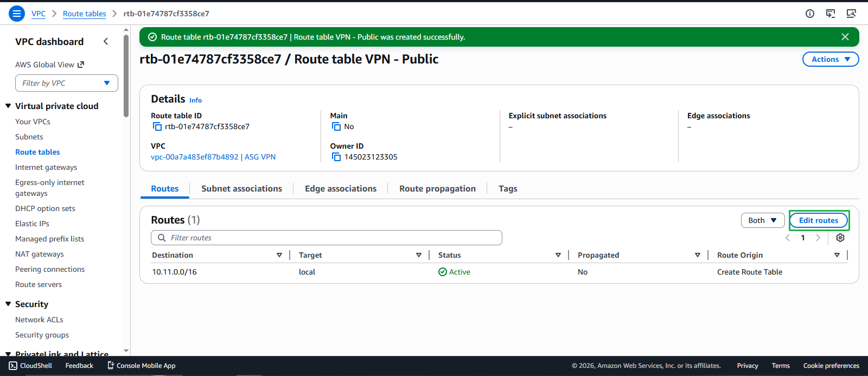Open AWS Global View external link icon

pyautogui.click(x=81, y=65)
